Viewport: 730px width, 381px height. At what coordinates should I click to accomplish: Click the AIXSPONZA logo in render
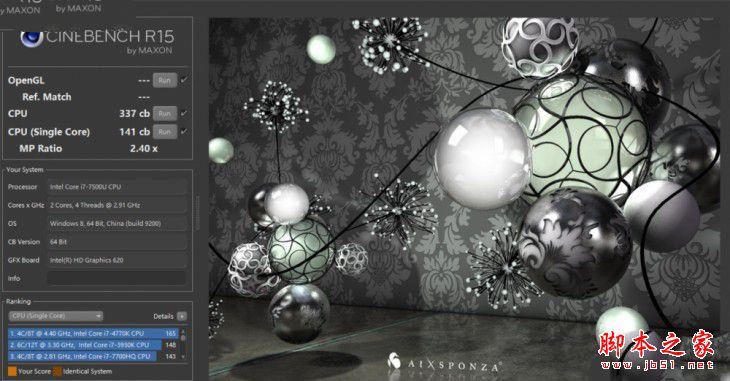(445, 362)
